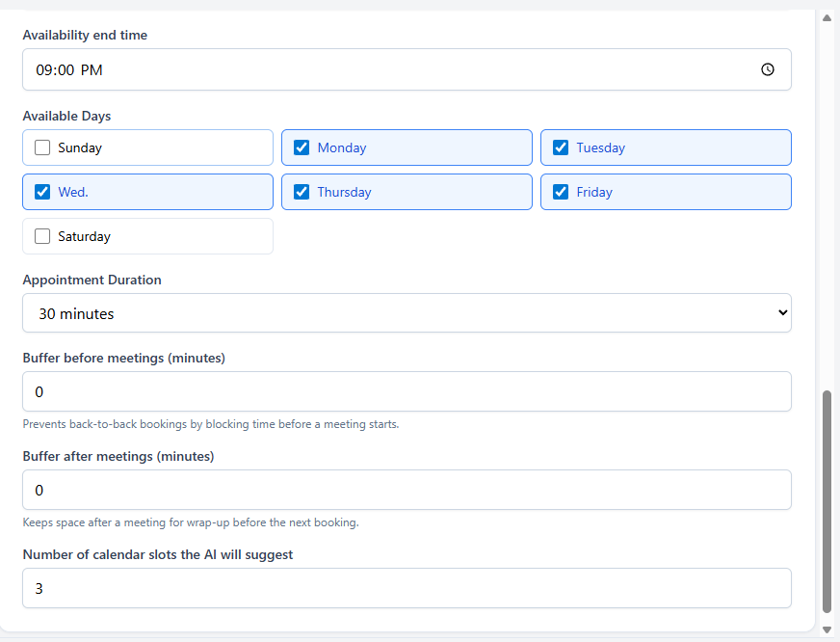Screen dimensions: 840x642
Task: Enable the Sunday checkbox
Action: tap(42, 147)
